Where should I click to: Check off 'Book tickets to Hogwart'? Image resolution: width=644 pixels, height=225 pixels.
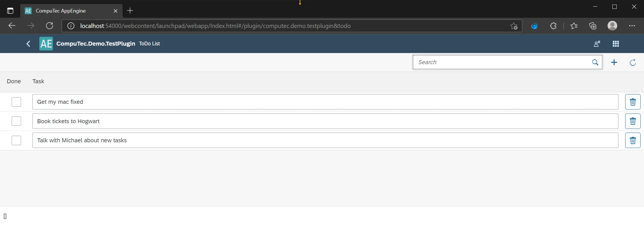(16, 121)
